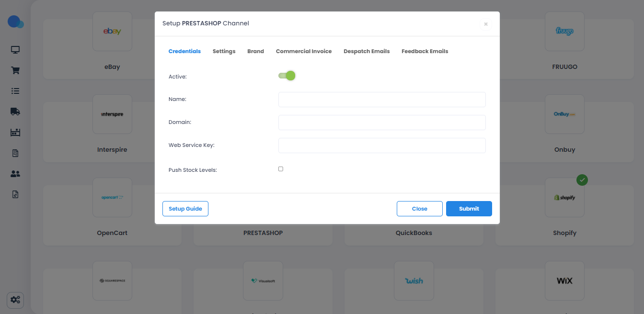Open the dashboard monitor icon in sidebar
The image size is (644, 314).
click(15, 50)
